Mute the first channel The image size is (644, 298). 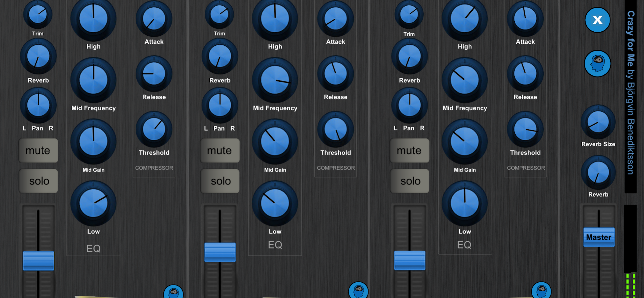pyautogui.click(x=38, y=150)
